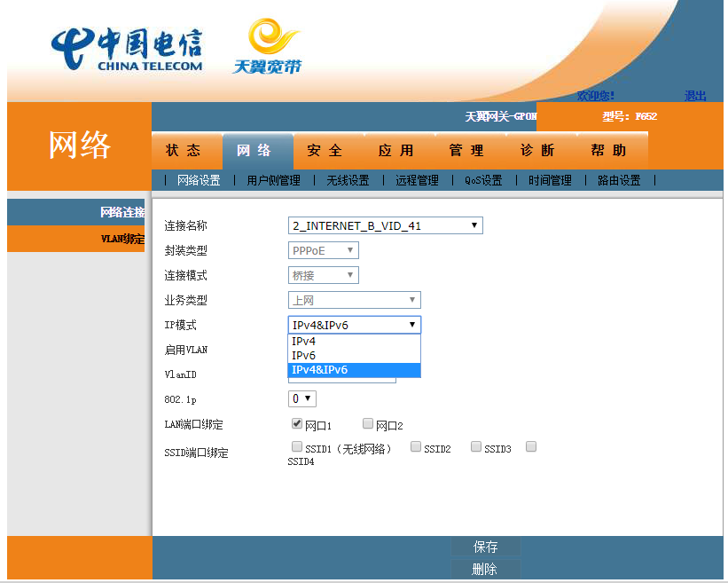Click the 保存 save button
728x583 pixels.
485,547
